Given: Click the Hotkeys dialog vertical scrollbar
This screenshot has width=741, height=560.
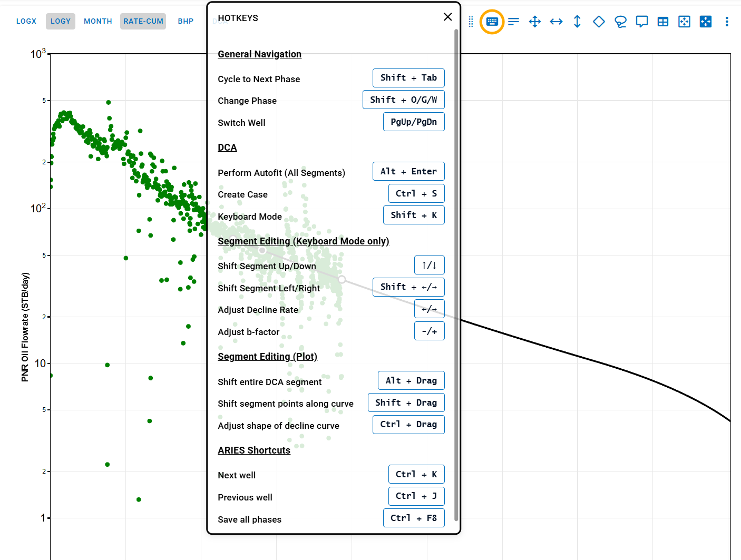Looking at the screenshot, I should tap(456, 274).
